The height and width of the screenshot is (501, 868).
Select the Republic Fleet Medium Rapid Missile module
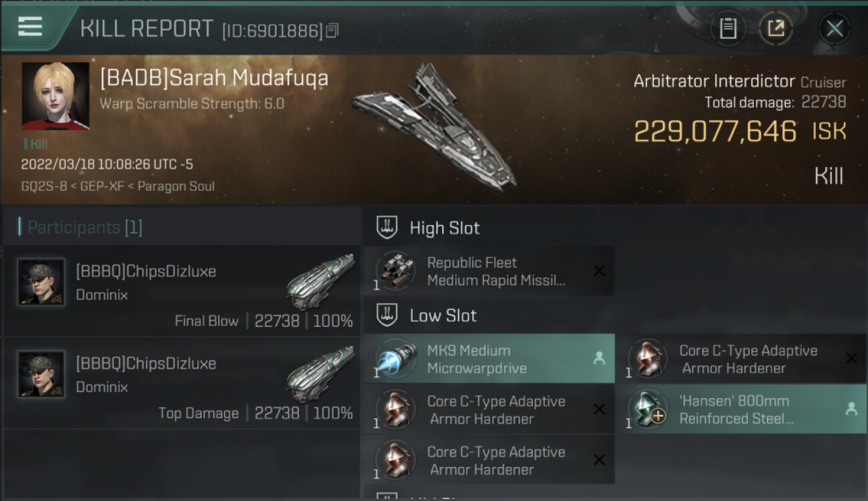(x=489, y=271)
